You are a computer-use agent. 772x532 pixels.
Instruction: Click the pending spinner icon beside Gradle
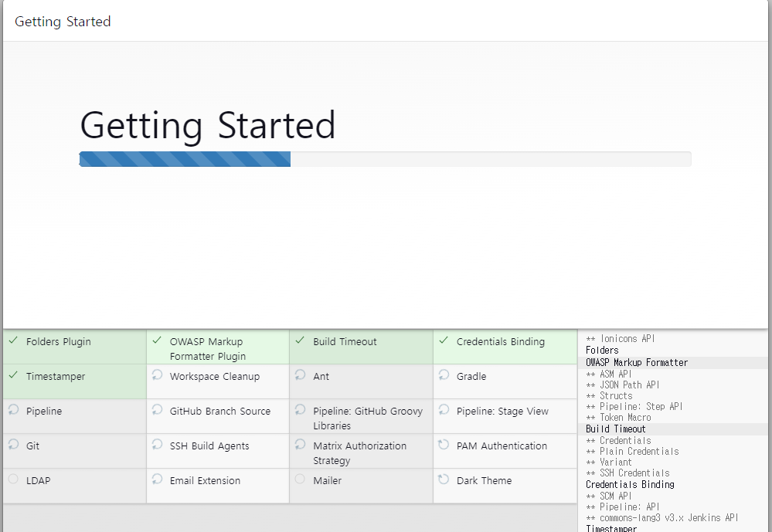(x=444, y=375)
